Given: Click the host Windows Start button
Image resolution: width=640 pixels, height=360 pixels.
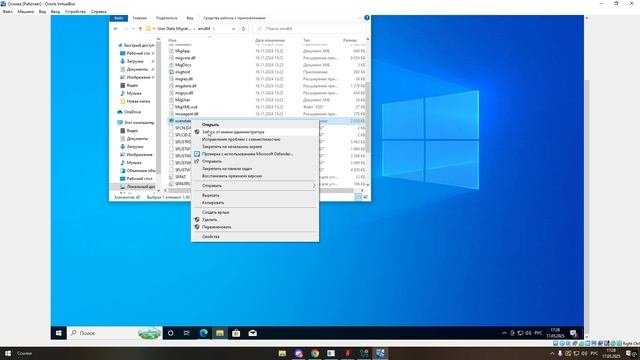Looking at the screenshot, I should tap(8, 353).
